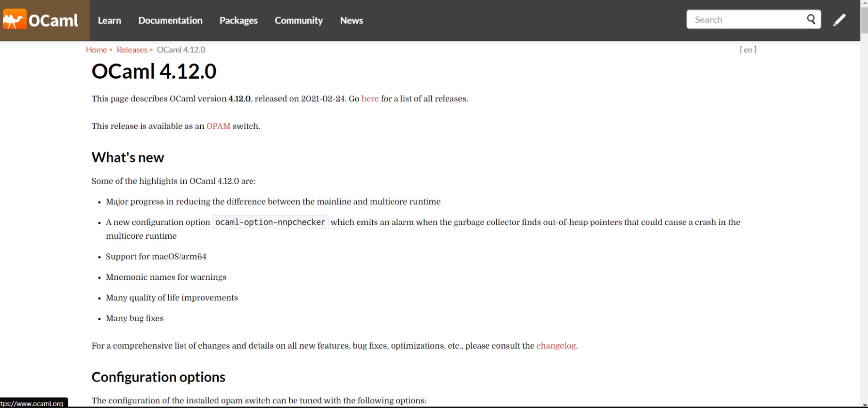868x408 pixels.
Task: Click the OCaml camel logo
Action: 41,20
